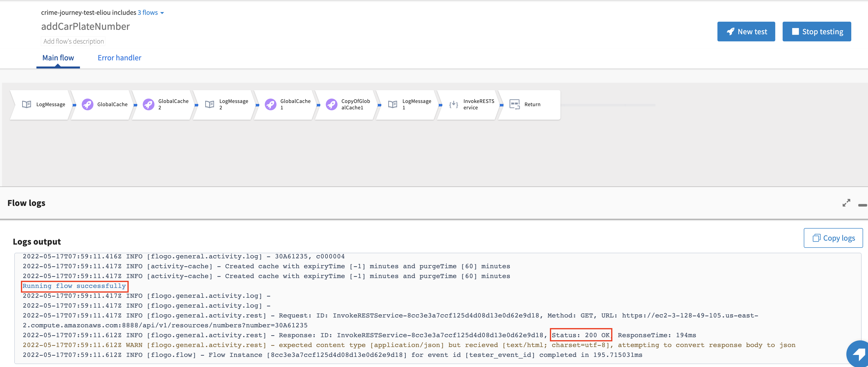Viewport: 868px width, 367px height.
Task: Switch to the Main flow tab
Action: pos(58,58)
